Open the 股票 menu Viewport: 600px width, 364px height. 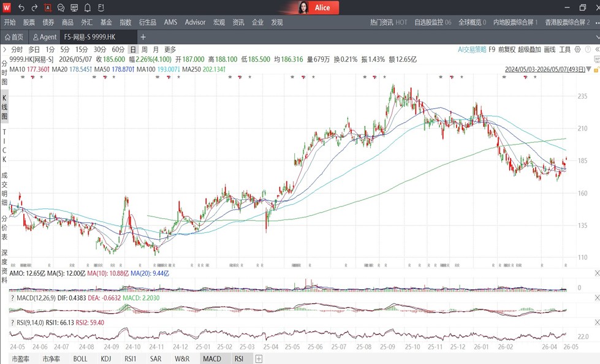[29, 22]
